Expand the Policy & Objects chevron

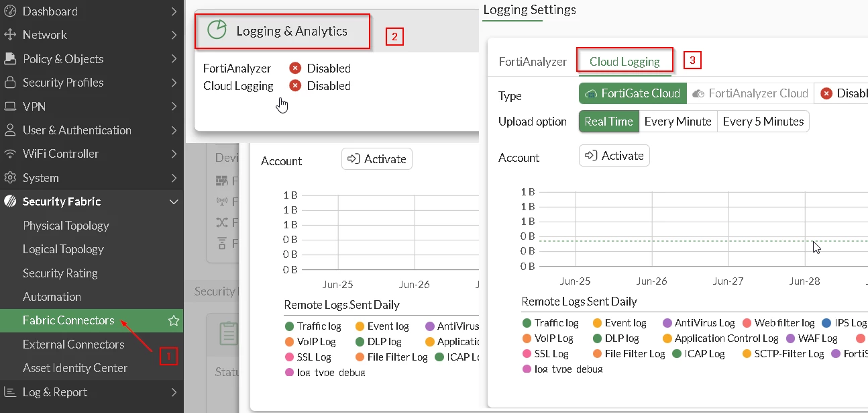tap(174, 58)
